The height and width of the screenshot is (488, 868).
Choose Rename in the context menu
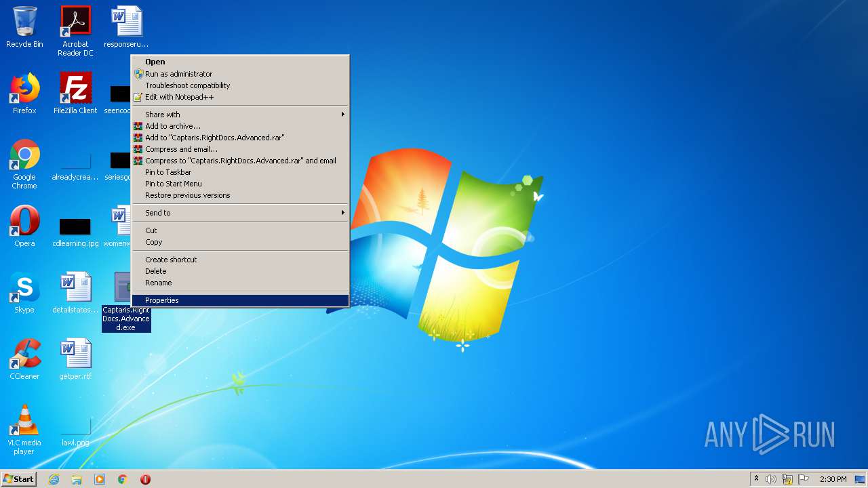(240, 283)
